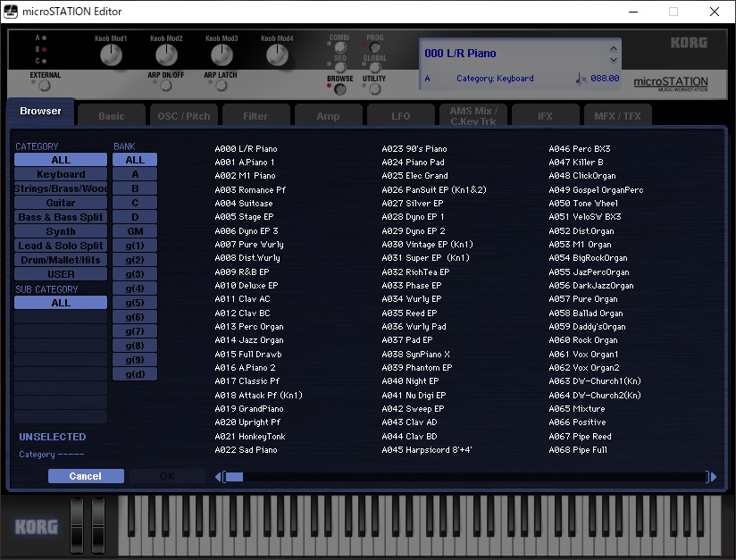Confirm selection with the OK button

166,476
